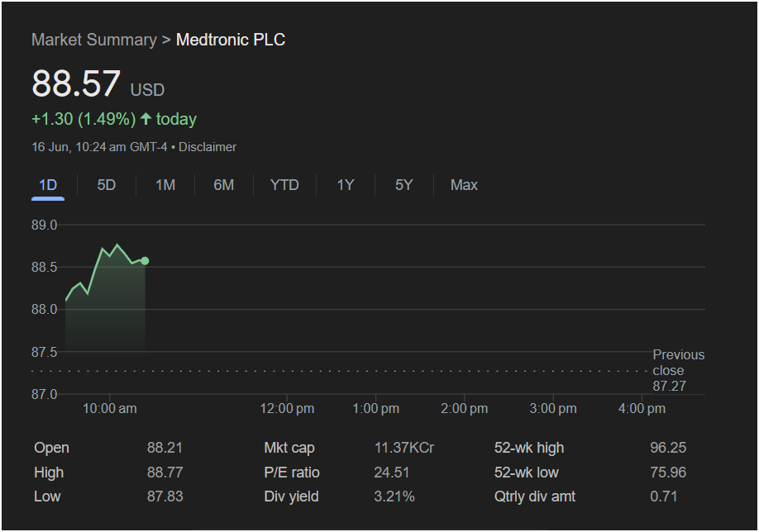Click the 4:00 pm axis label

[642, 409]
